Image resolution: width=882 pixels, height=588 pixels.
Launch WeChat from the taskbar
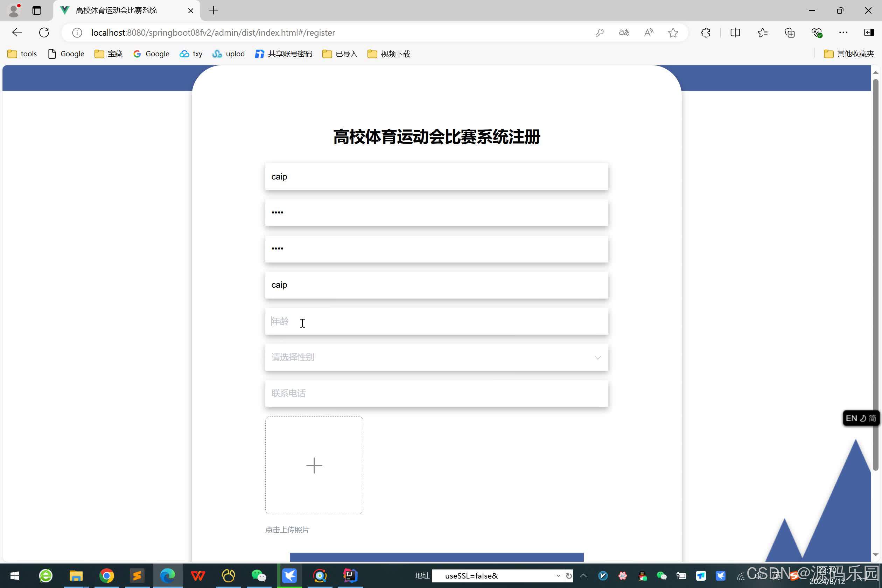click(259, 576)
